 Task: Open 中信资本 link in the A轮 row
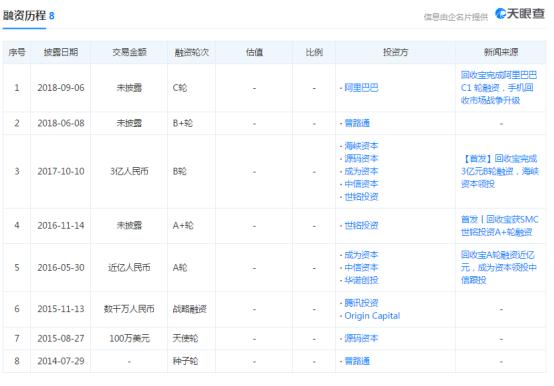click(x=361, y=267)
